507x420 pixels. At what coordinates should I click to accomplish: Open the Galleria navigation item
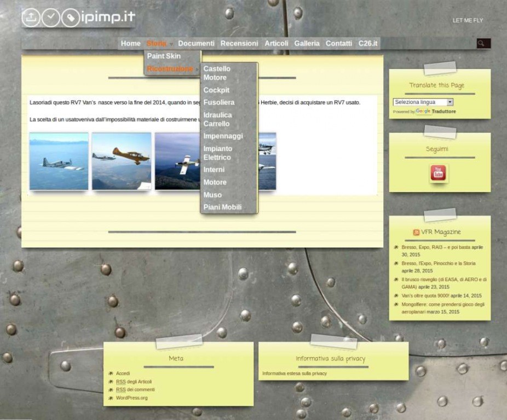[x=307, y=43]
